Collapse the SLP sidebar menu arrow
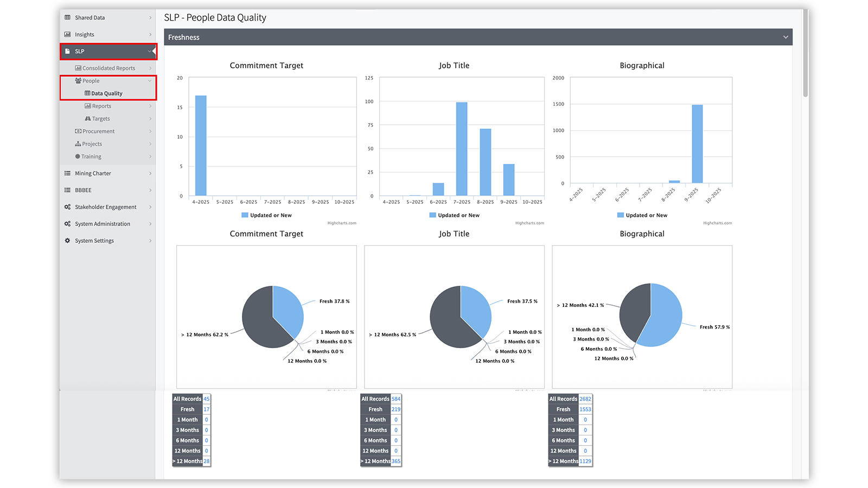Viewport: 868px width, 488px height. coord(150,52)
